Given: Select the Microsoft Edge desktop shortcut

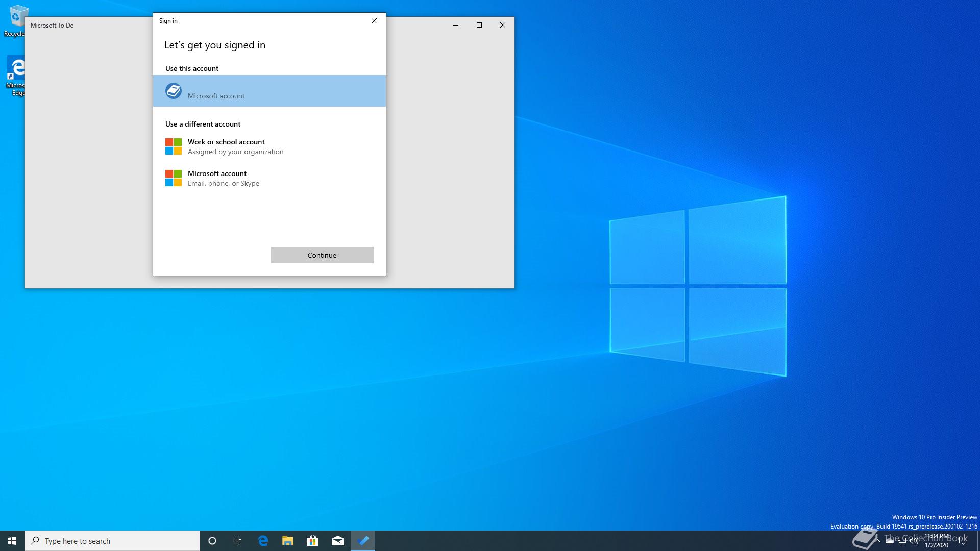Looking at the screenshot, I should (x=16, y=76).
